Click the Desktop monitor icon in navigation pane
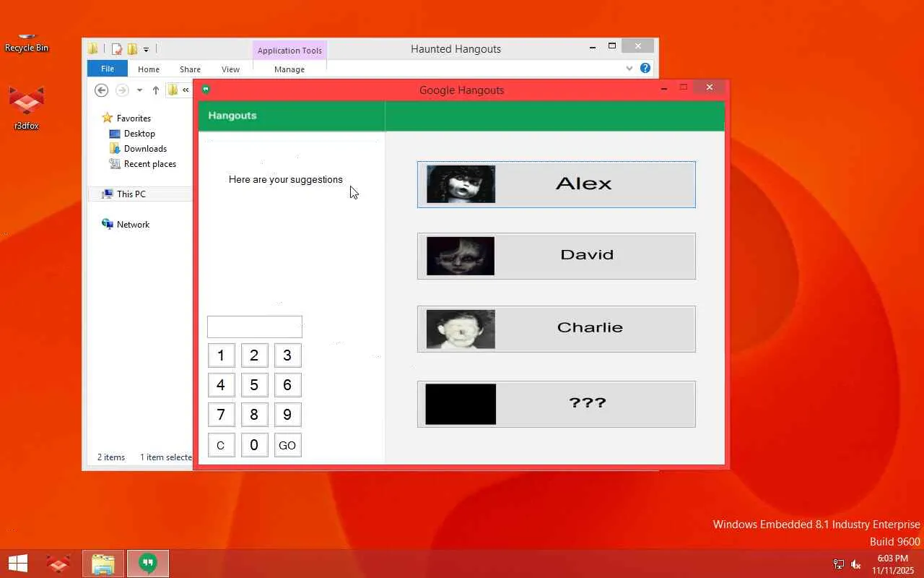 114,134
